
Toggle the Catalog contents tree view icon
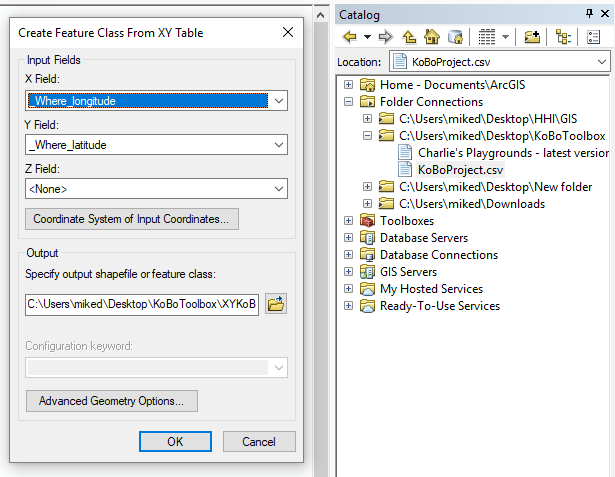click(x=563, y=37)
